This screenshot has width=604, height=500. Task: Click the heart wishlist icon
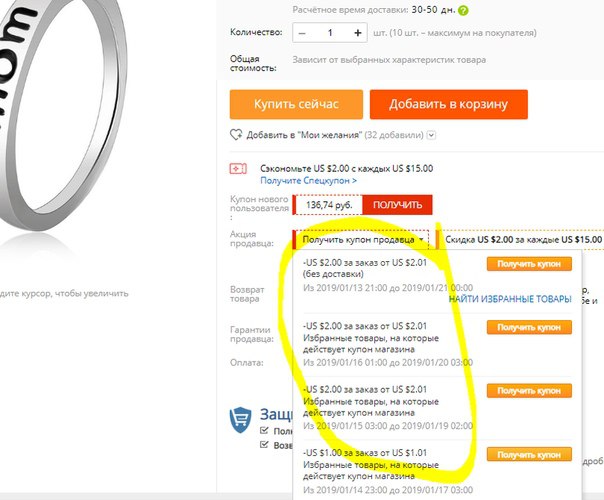click(236, 135)
